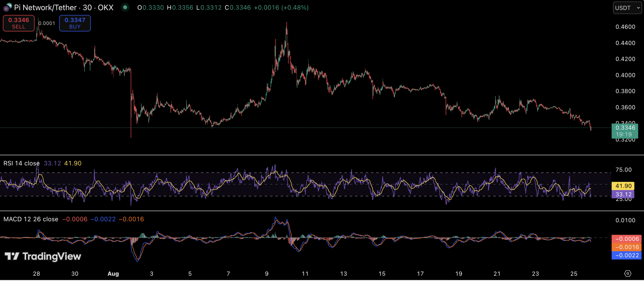Click the purple 33.12 RSI value label
Image resolution: width=644 pixels, height=281 pixels.
tap(623, 194)
